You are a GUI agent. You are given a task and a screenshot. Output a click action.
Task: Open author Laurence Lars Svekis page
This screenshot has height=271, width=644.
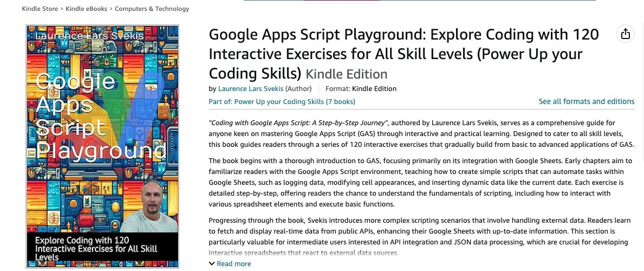(251, 88)
